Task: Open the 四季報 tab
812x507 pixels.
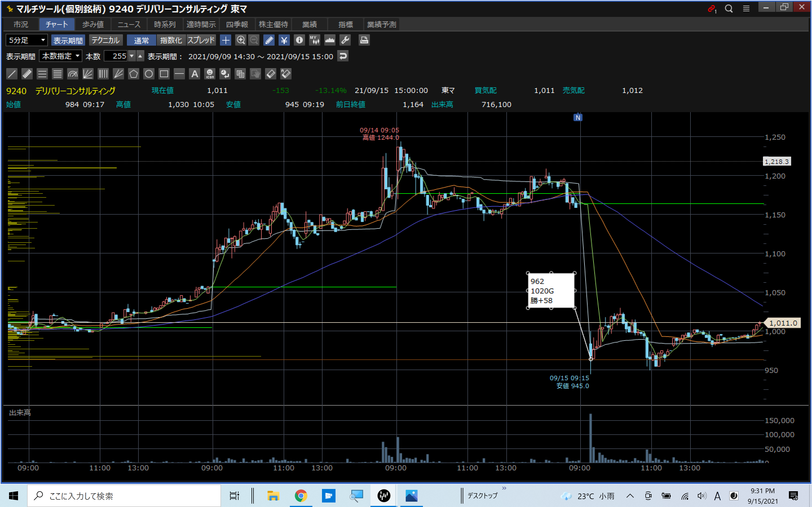Action: tap(237, 25)
